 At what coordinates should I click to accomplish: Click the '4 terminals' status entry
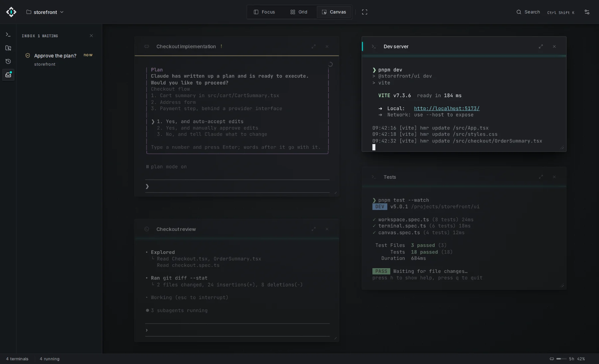(x=17, y=359)
